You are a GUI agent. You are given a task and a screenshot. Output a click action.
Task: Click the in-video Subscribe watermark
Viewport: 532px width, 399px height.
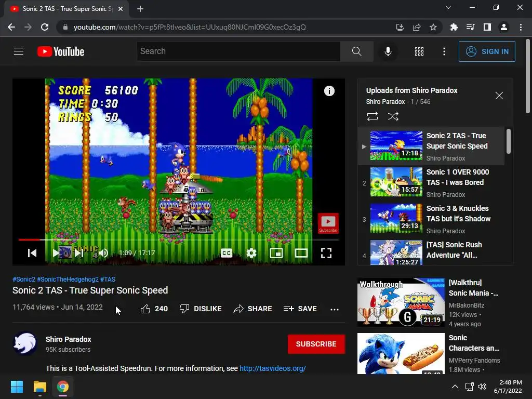pos(328,223)
